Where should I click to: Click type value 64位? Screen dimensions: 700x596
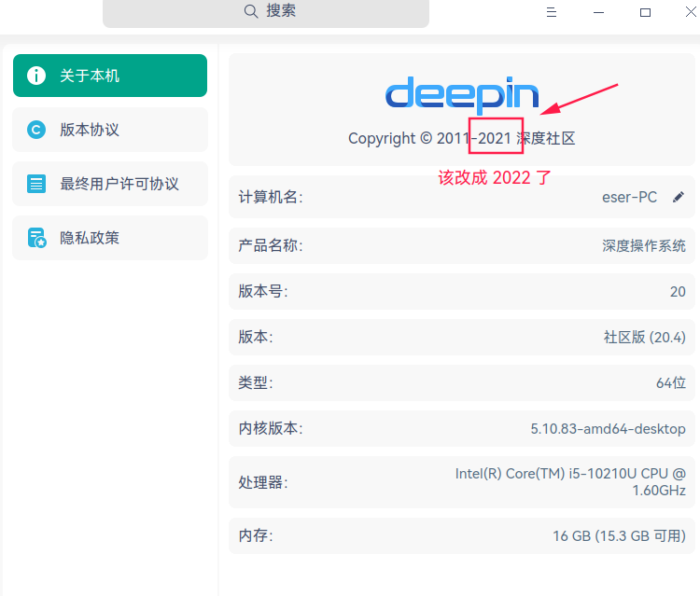point(671,382)
